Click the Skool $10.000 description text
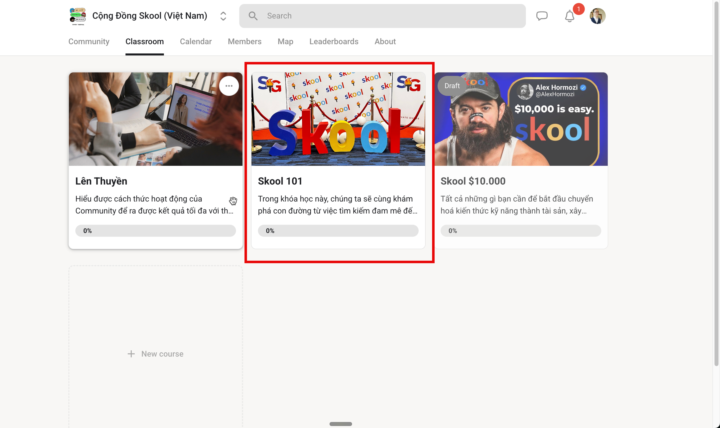 517,205
